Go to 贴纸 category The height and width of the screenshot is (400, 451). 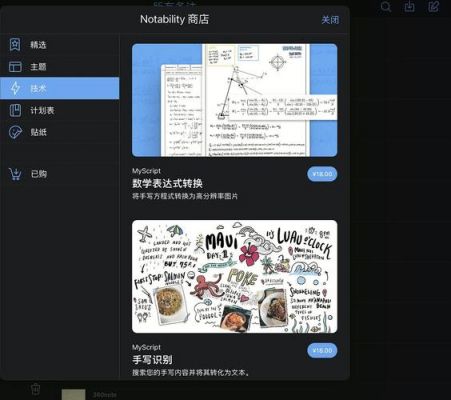(x=59, y=132)
